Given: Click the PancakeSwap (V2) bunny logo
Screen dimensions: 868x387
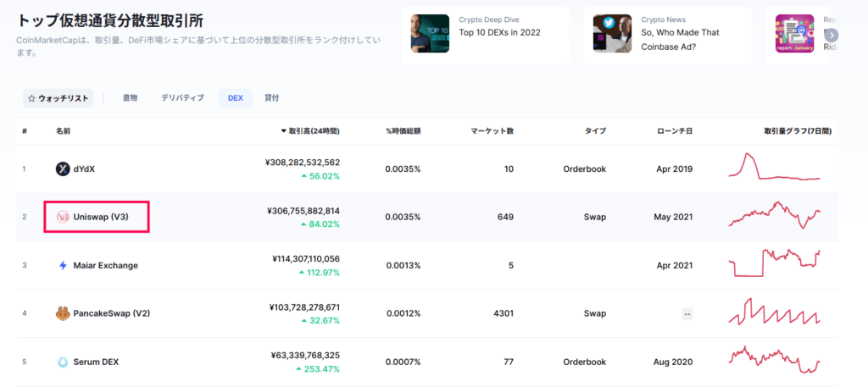Looking at the screenshot, I should [x=63, y=313].
